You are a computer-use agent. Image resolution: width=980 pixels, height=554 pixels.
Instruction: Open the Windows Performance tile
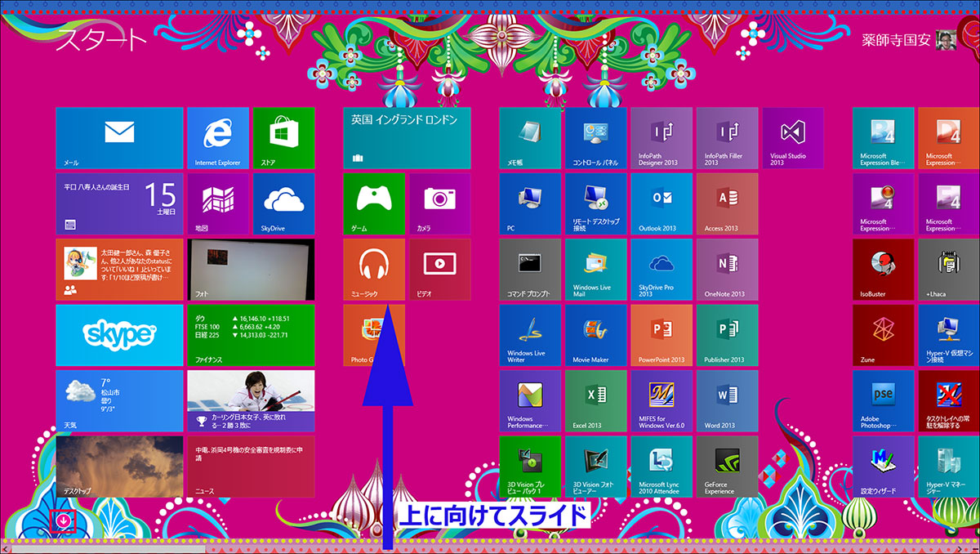tap(530, 400)
